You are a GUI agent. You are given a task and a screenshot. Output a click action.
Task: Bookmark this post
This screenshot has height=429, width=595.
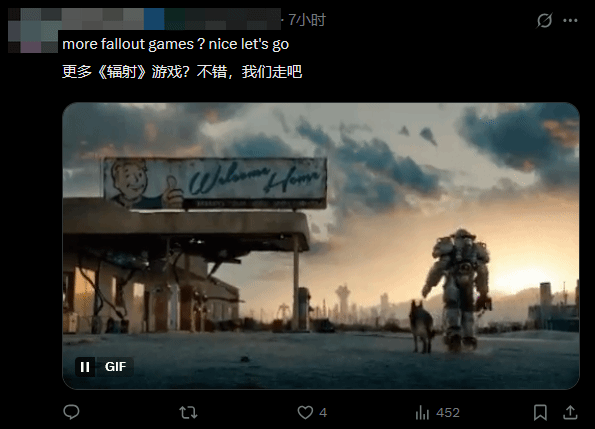540,412
